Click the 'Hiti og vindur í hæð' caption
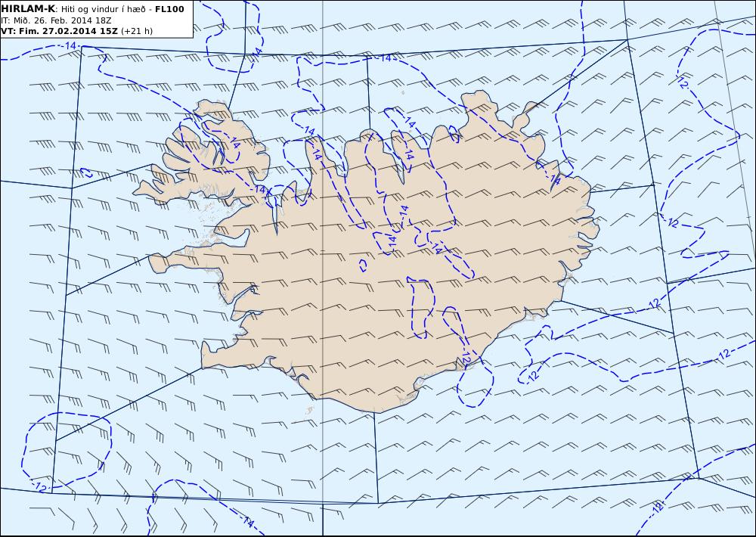 pyautogui.click(x=103, y=9)
